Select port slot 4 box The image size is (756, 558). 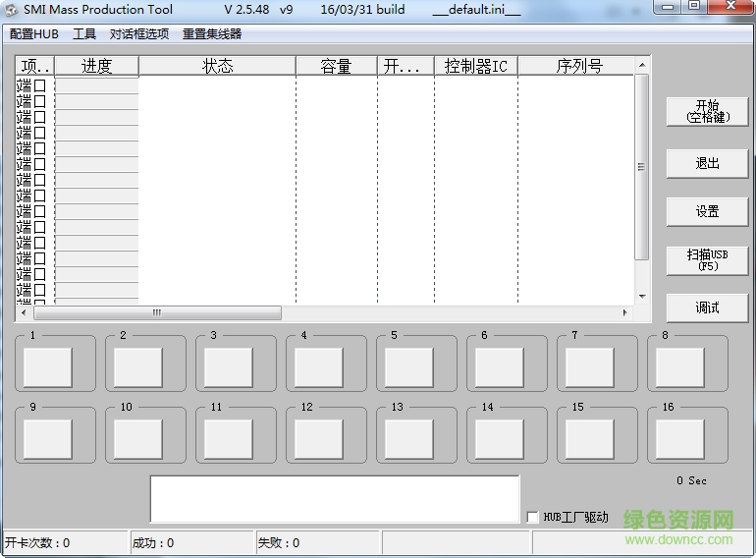pos(319,367)
